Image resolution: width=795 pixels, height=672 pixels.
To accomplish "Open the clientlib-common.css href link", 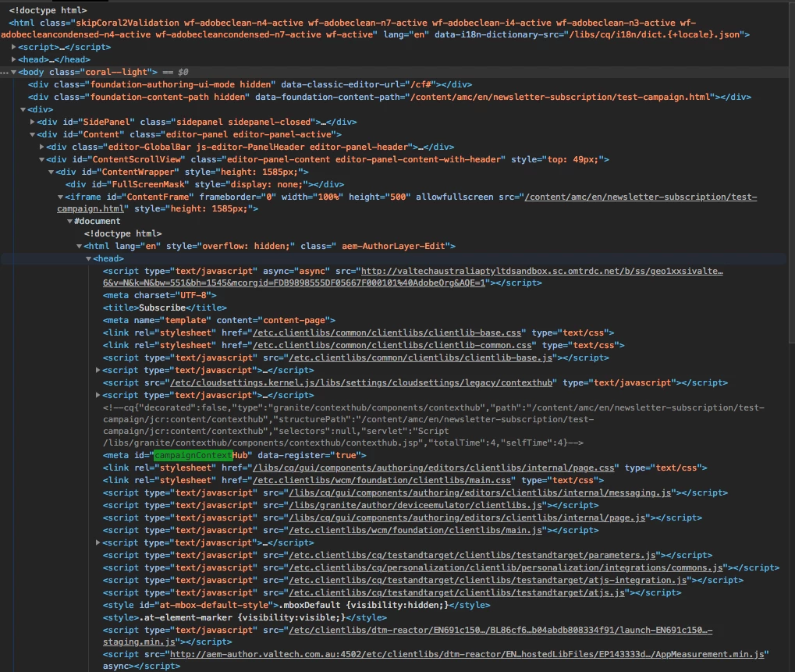I will 392,346.
